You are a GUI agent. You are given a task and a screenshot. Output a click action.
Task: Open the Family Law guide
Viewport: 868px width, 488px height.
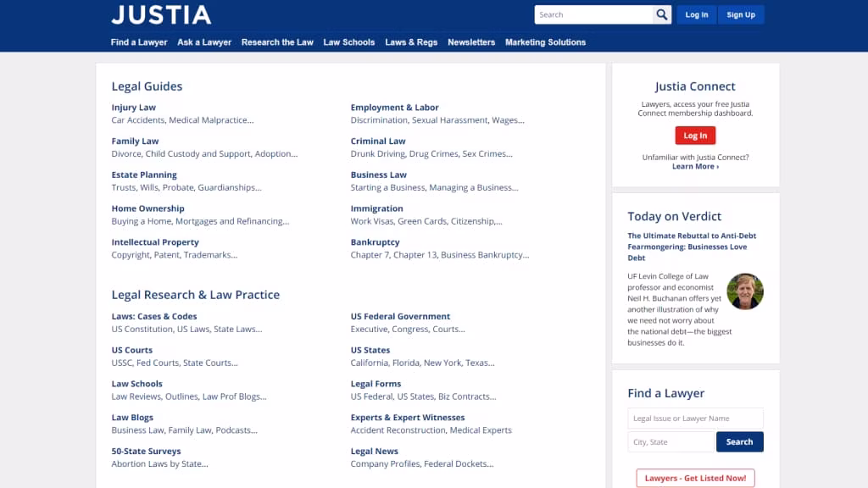tap(135, 141)
